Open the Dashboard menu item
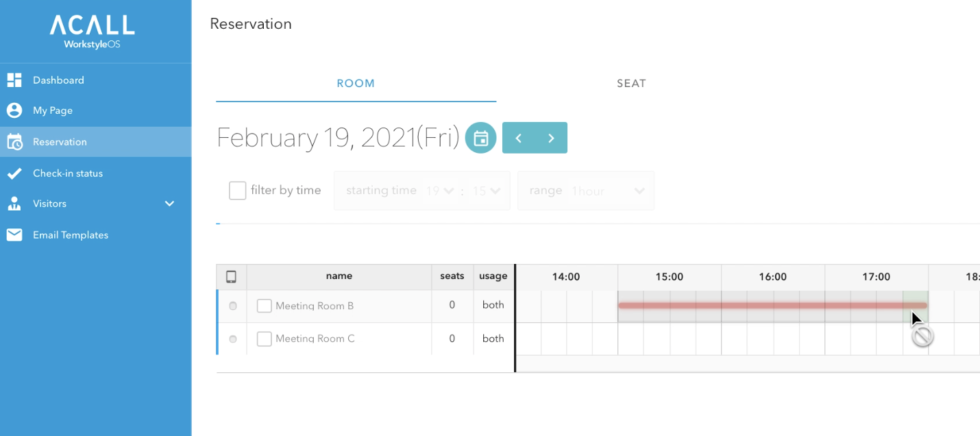 [95, 80]
